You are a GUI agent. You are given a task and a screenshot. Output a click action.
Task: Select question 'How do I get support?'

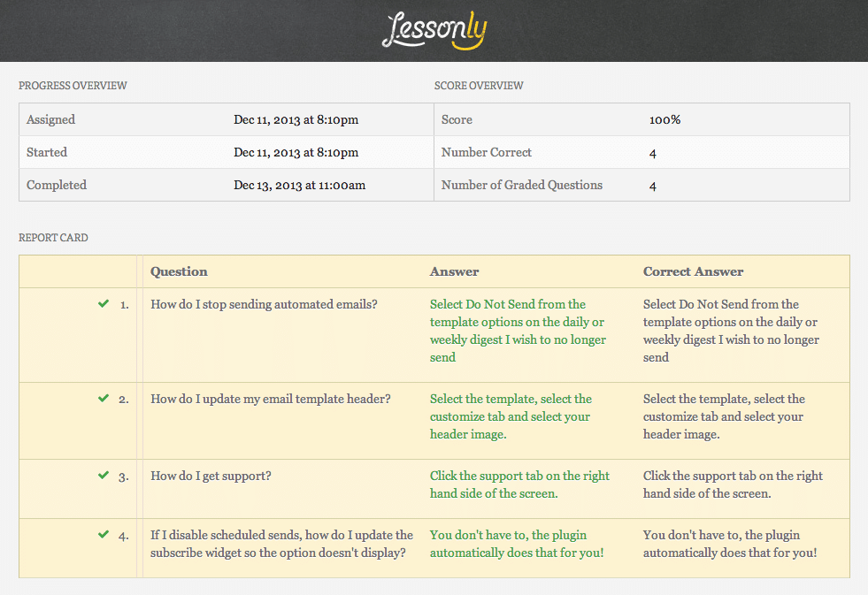211,477
